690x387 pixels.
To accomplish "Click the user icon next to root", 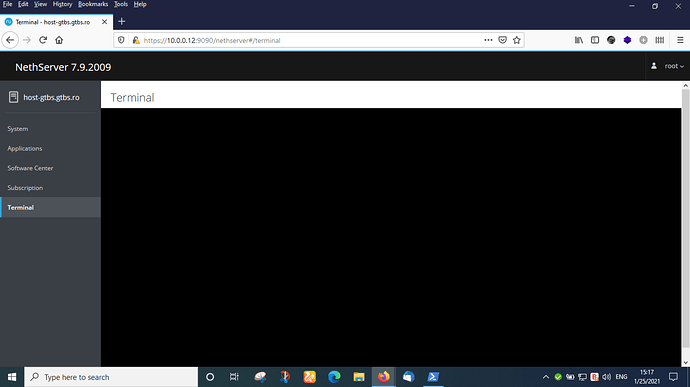I will point(654,66).
